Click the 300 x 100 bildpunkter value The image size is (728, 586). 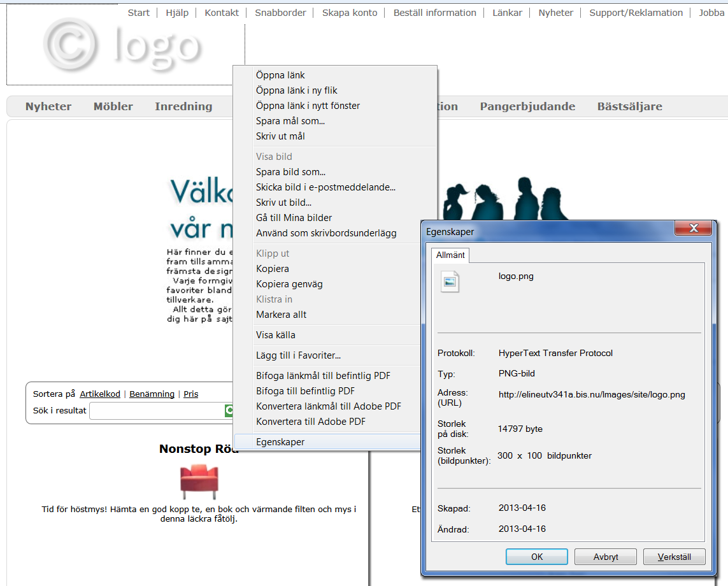tap(545, 455)
